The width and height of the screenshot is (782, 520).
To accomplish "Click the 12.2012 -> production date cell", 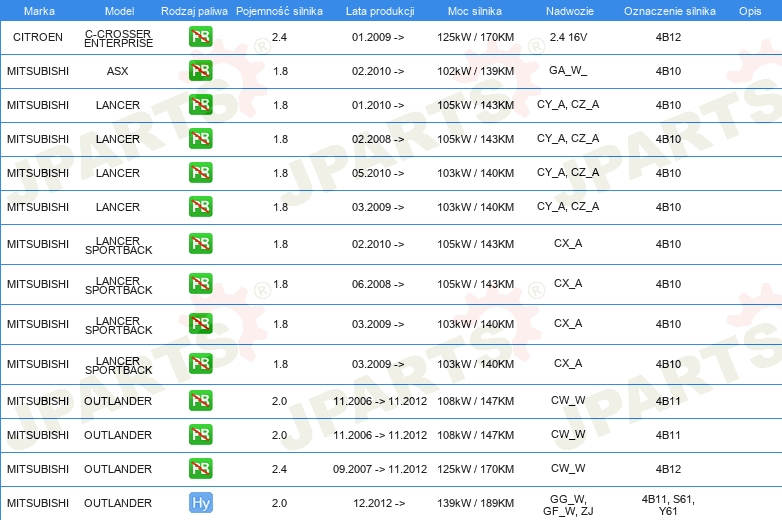I will click(x=379, y=503).
